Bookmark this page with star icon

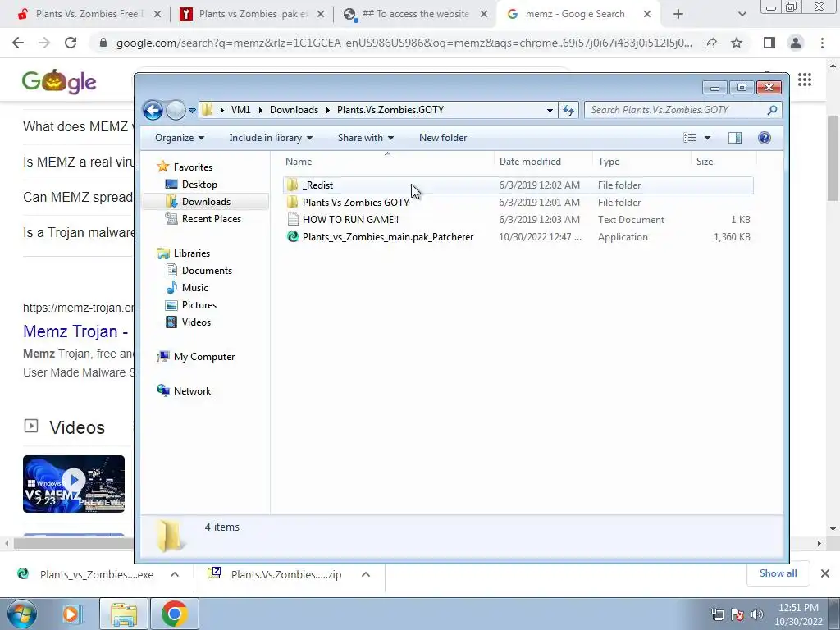click(737, 43)
